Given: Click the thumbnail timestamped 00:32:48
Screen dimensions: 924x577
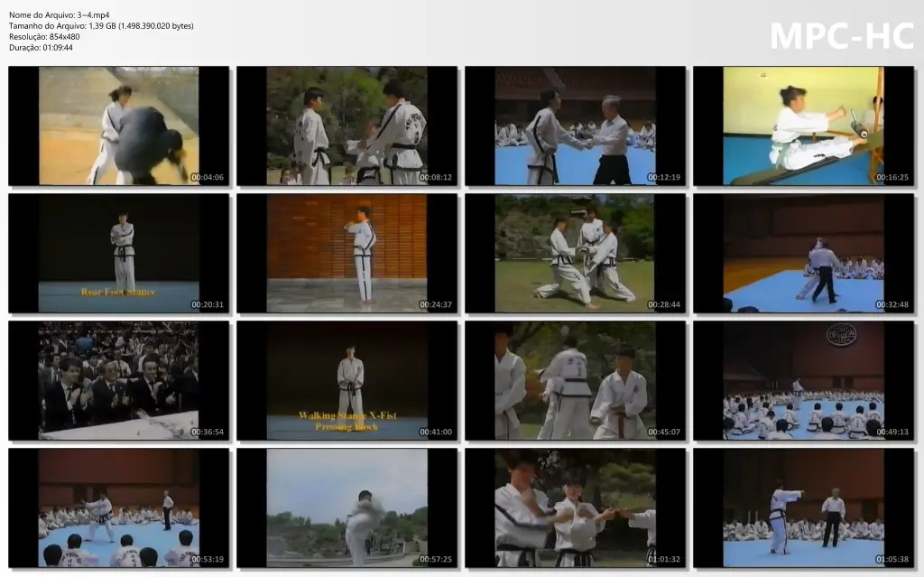Looking at the screenshot, I should coord(804,253).
